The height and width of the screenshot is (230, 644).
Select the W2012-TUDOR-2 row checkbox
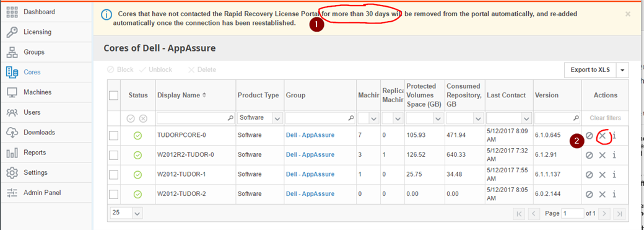coord(114,194)
